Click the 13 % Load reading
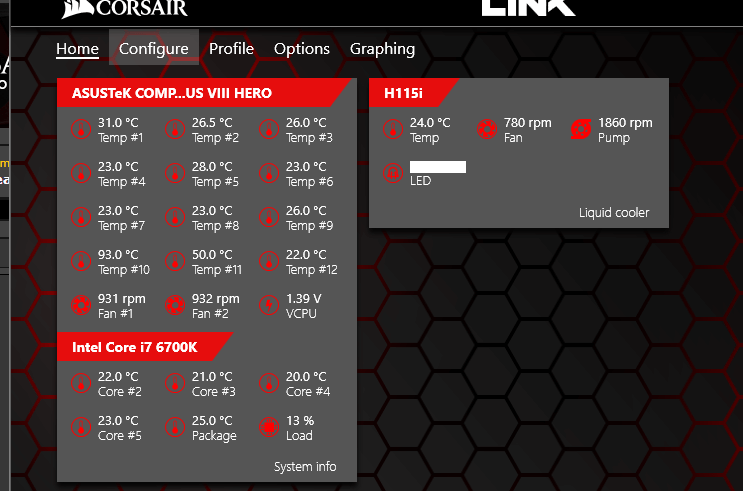Image resolution: width=743 pixels, height=491 pixels. (x=300, y=421)
